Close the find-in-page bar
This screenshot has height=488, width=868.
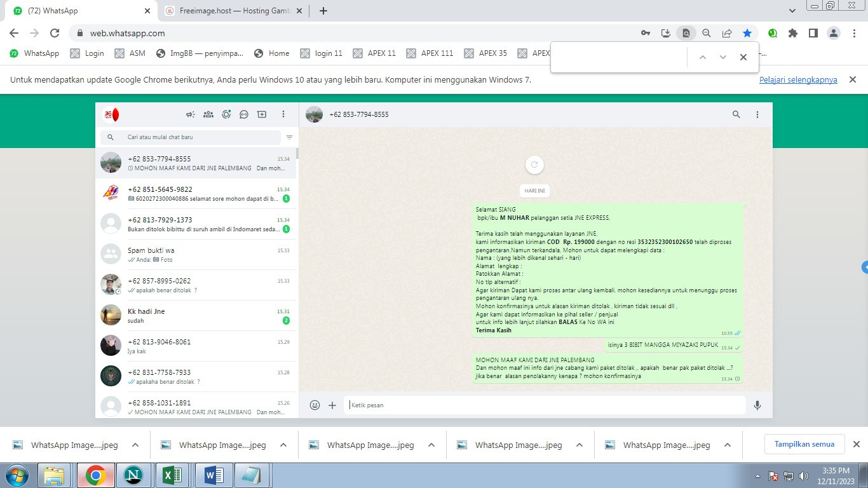tap(743, 57)
